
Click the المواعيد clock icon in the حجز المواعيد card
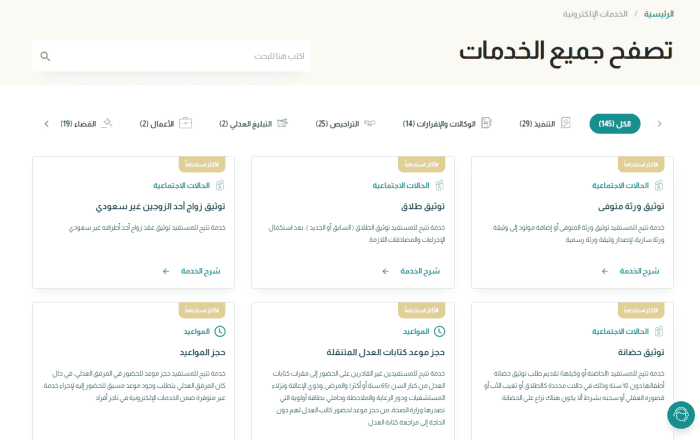pyautogui.click(x=220, y=331)
